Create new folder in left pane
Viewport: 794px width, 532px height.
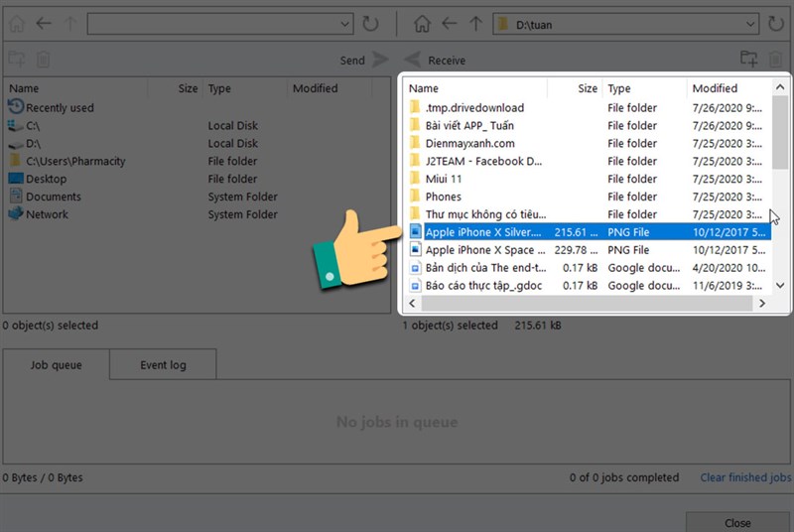(17, 60)
